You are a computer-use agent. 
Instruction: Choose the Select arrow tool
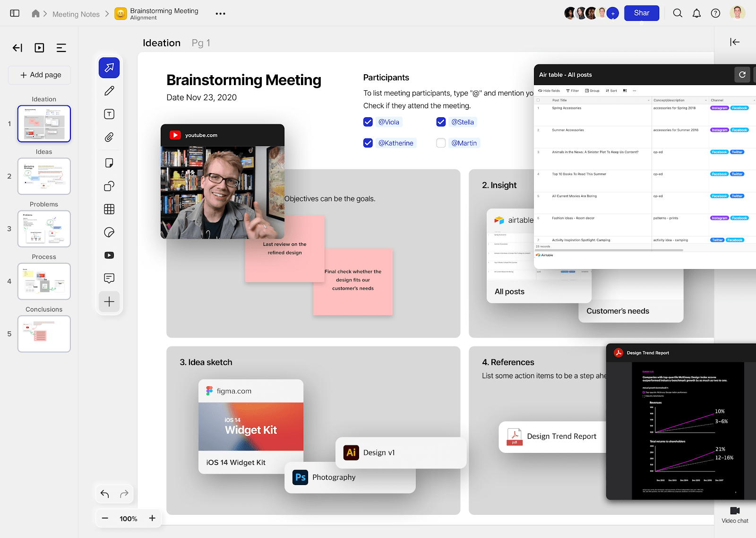click(x=109, y=68)
